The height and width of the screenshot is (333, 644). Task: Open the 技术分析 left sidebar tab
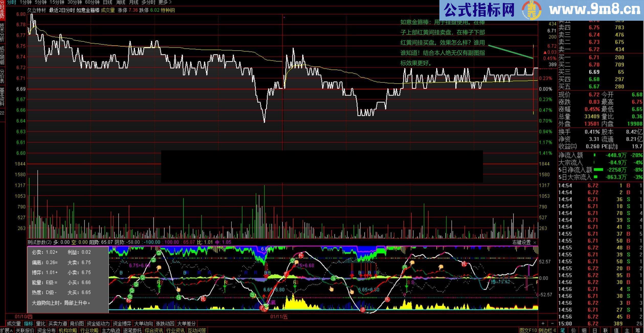click(2, 32)
